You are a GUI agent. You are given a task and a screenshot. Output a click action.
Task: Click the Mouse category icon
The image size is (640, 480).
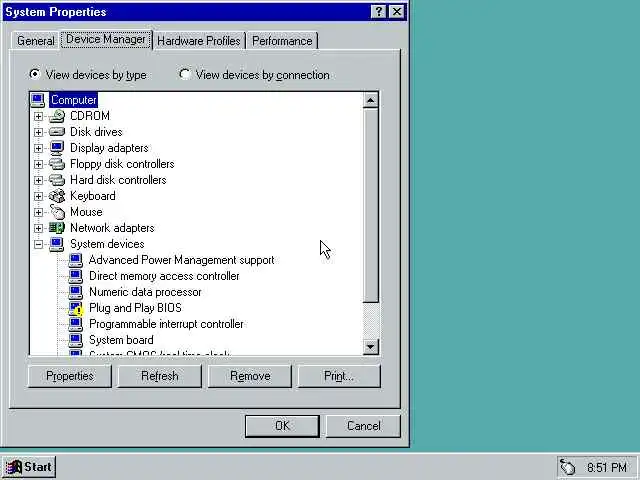[57, 212]
